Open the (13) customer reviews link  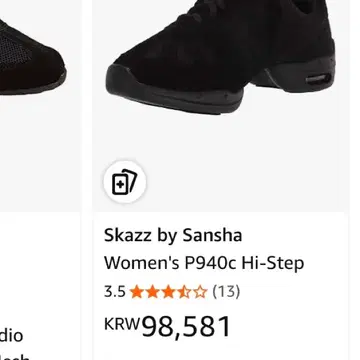pyautogui.click(x=226, y=292)
